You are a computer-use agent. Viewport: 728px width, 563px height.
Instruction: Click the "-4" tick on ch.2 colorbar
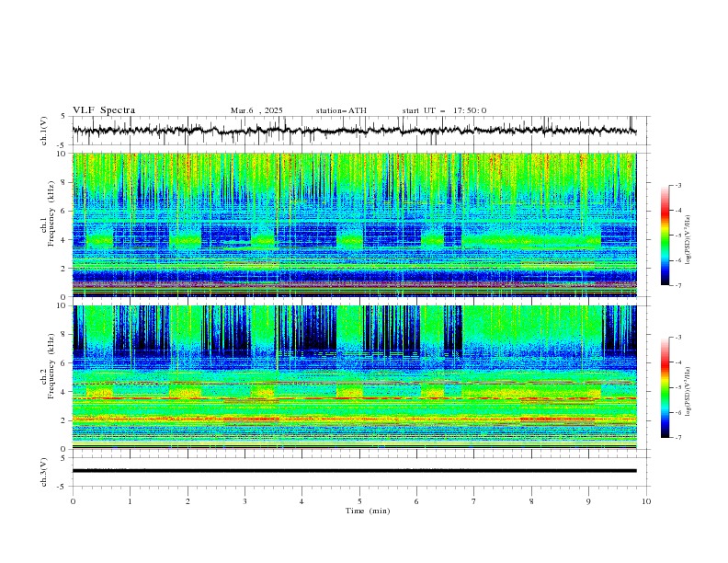(x=678, y=362)
